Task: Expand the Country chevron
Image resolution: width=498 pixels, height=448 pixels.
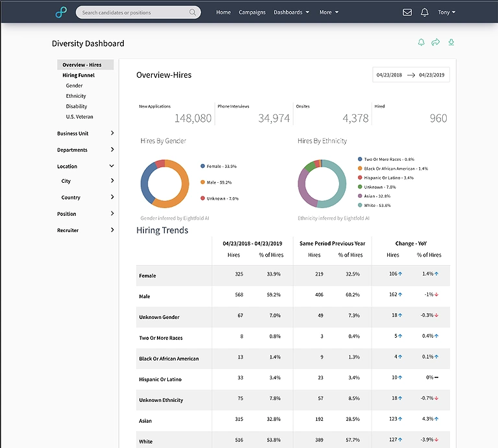Action: 112,197
